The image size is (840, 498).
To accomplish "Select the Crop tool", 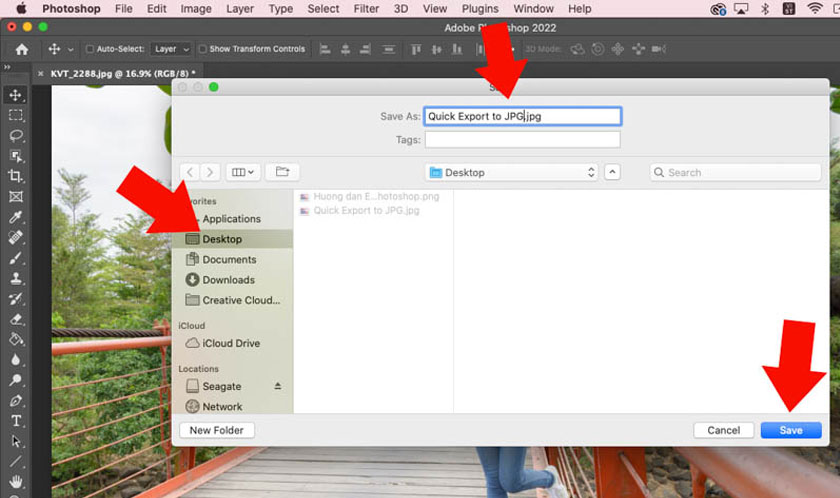I will (x=16, y=176).
